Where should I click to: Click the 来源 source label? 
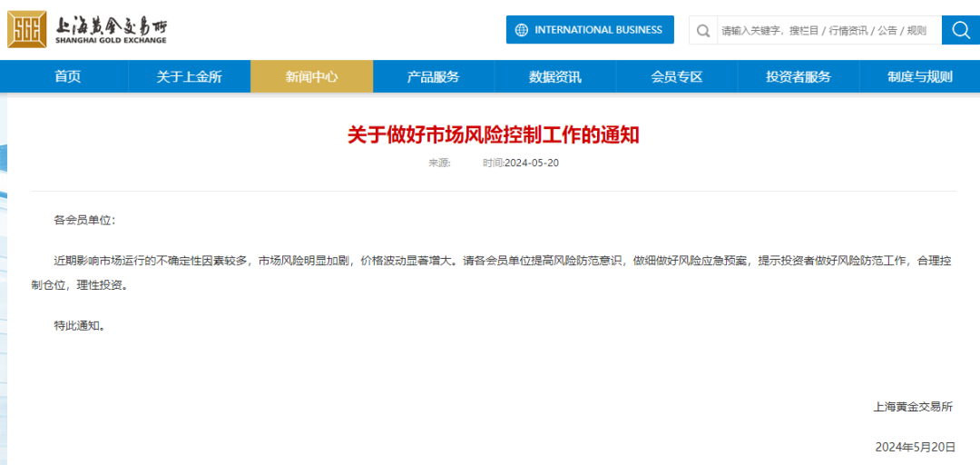[439, 163]
